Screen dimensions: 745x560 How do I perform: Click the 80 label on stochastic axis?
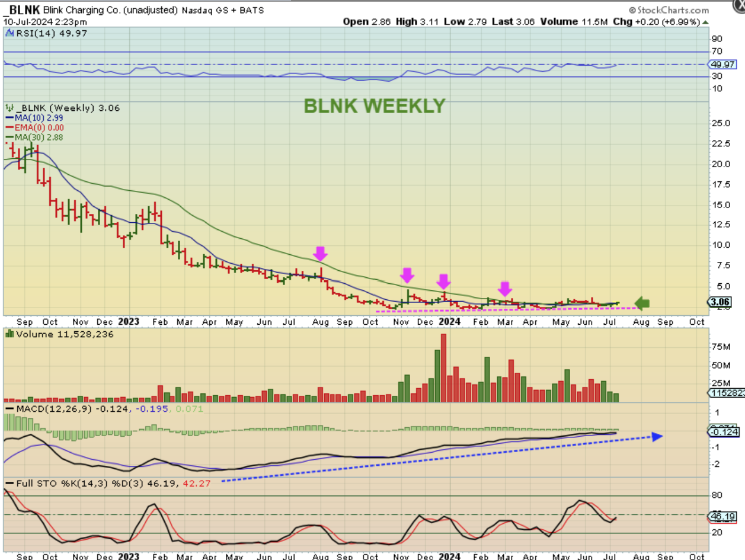[718, 495]
